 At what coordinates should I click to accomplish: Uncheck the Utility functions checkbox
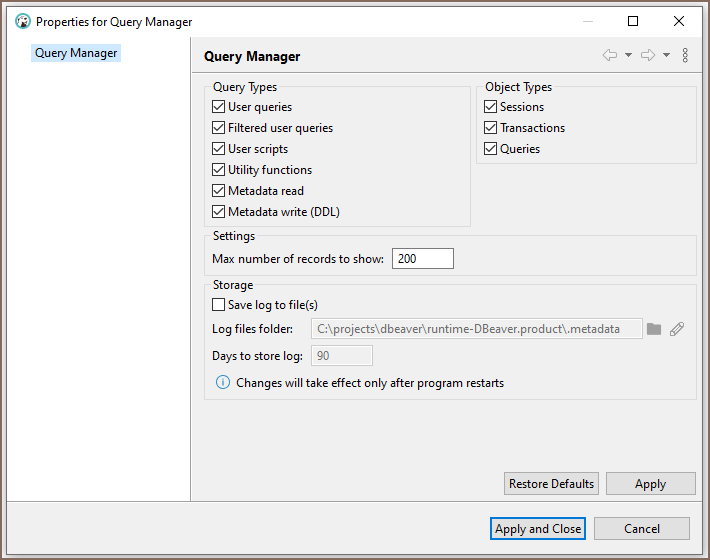(219, 170)
